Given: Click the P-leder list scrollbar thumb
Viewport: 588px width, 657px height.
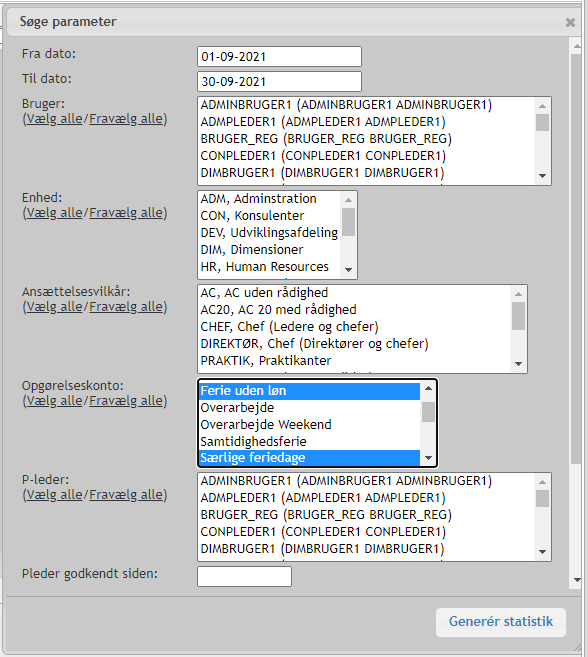Looking at the screenshot, I should point(542,499).
